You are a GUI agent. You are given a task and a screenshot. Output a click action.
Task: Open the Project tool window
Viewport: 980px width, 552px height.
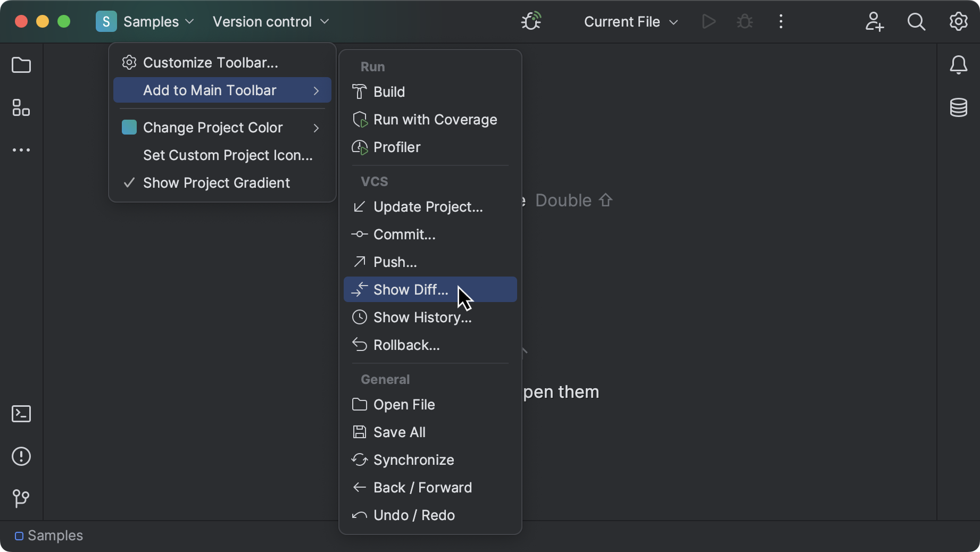click(21, 65)
